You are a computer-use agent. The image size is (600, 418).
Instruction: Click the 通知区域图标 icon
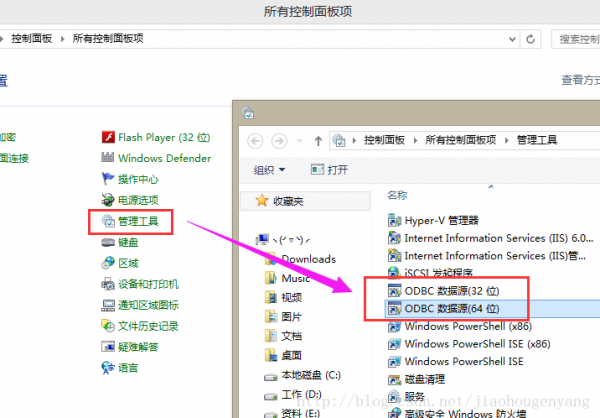[108, 305]
